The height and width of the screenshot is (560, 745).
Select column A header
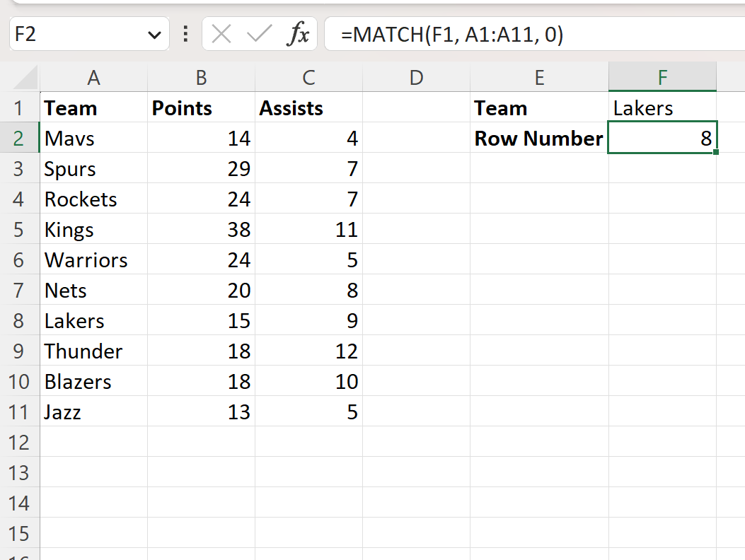tap(93, 77)
